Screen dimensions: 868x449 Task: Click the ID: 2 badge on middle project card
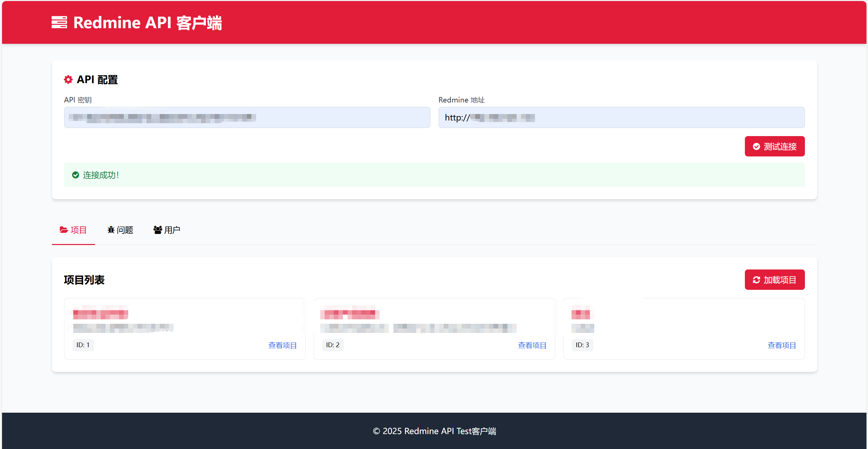click(x=332, y=344)
